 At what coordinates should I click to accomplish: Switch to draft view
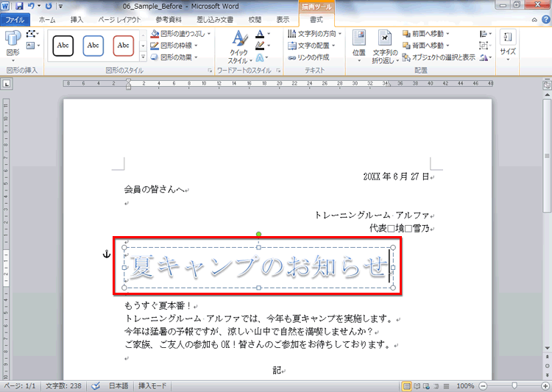coord(446,386)
